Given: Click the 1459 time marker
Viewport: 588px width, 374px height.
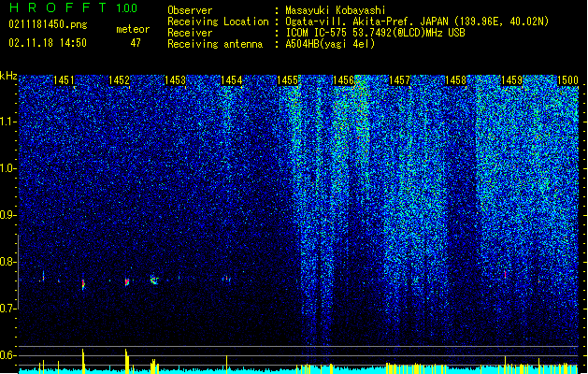Looking at the screenshot, I should click(x=511, y=80).
